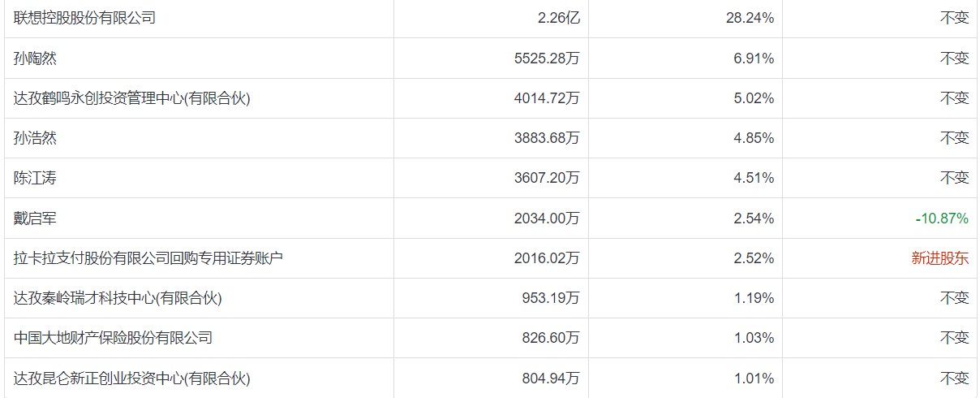The width and height of the screenshot is (980, 398).
Task: Click the green -10.87% change value
Action: click(x=941, y=218)
